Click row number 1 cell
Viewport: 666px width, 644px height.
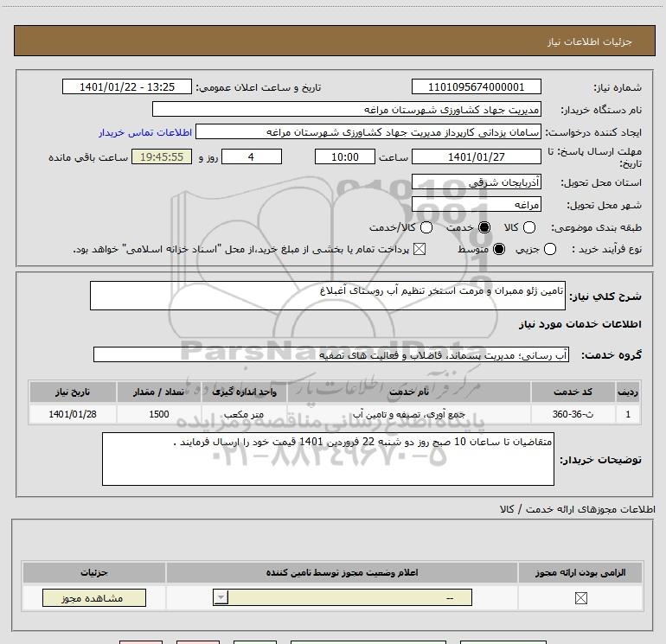[x=628, y=414]
